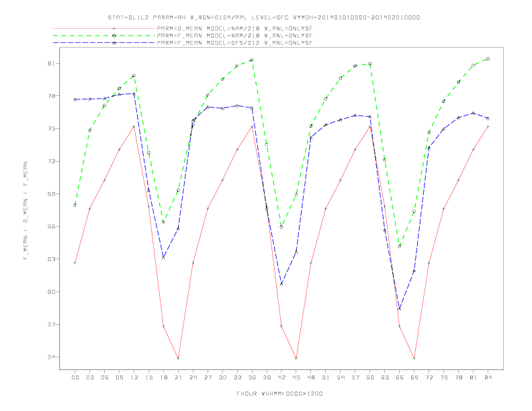Screen dimensions: 532x411
Task: Click y-axis tick label 81
Action: pyautogui.click(x=51, y=63)
